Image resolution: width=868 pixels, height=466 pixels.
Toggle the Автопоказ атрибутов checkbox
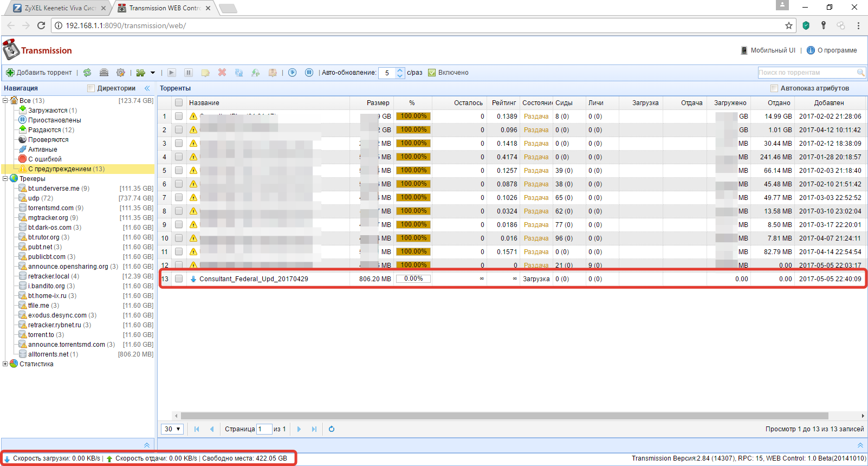pos(774,88)
